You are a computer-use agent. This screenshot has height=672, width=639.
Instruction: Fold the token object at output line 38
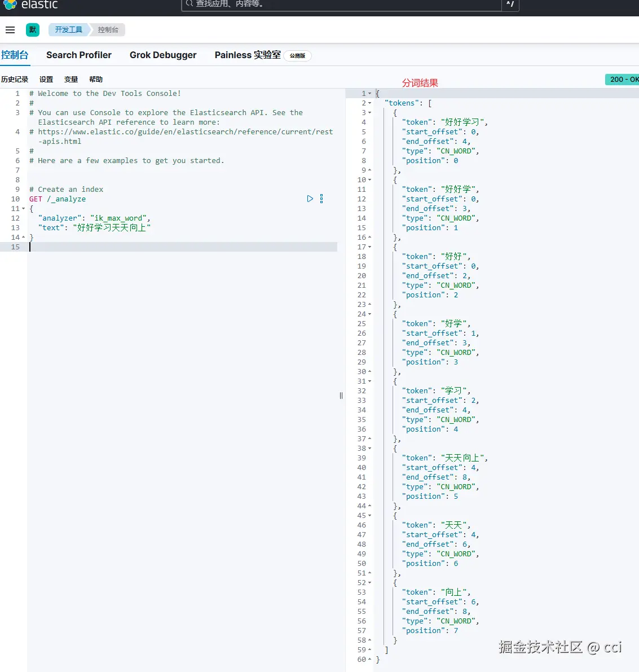click(370, 449)
